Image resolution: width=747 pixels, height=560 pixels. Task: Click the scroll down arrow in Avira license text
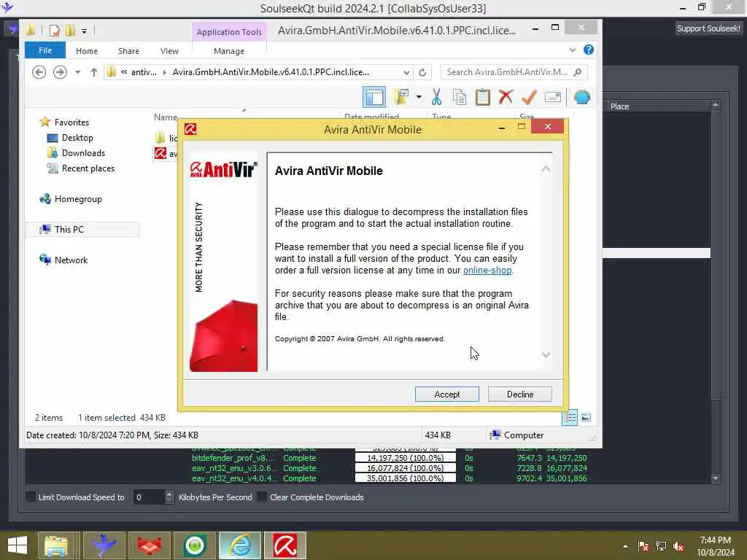(546, 354)
